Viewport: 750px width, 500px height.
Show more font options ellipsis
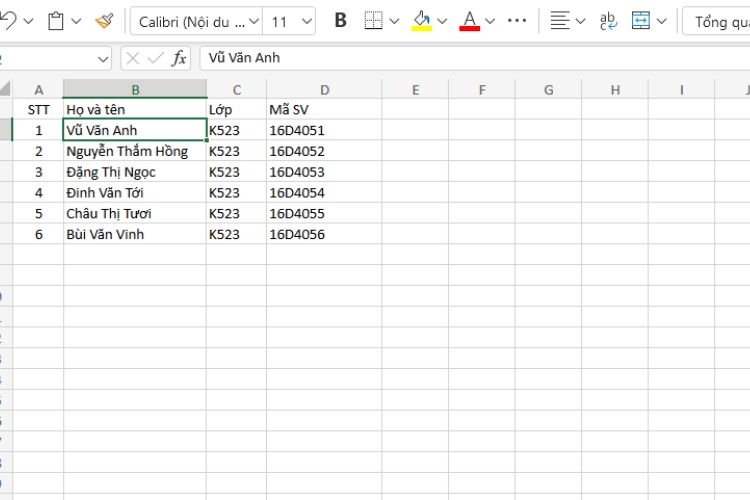[x=517, y=21]
